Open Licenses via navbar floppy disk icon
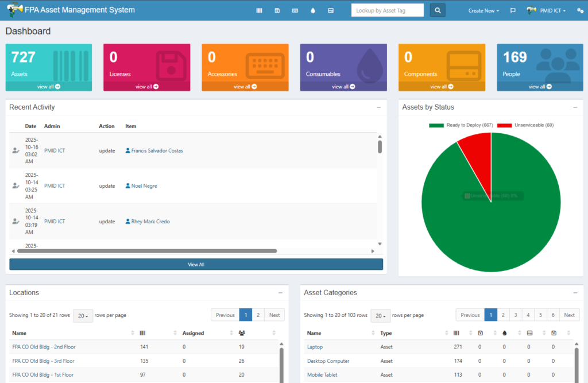The height and width of the screenshot is (383, 588). click(277, 10)
